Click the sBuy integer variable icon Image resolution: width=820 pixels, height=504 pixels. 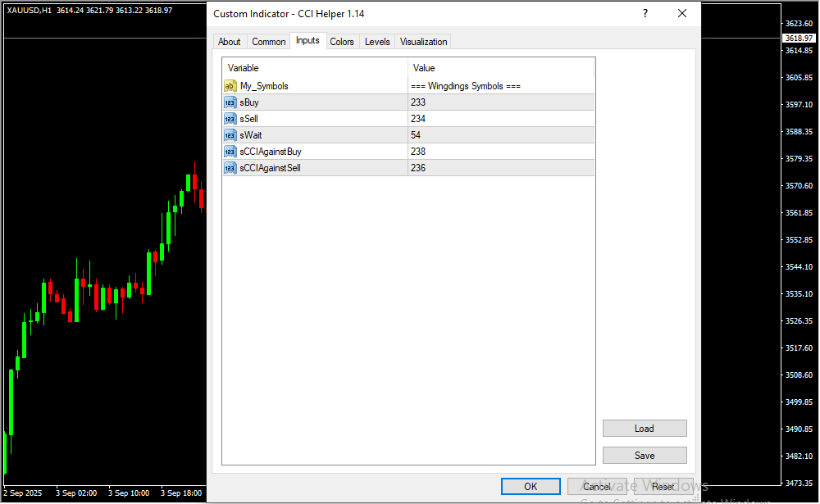[230, 102]
